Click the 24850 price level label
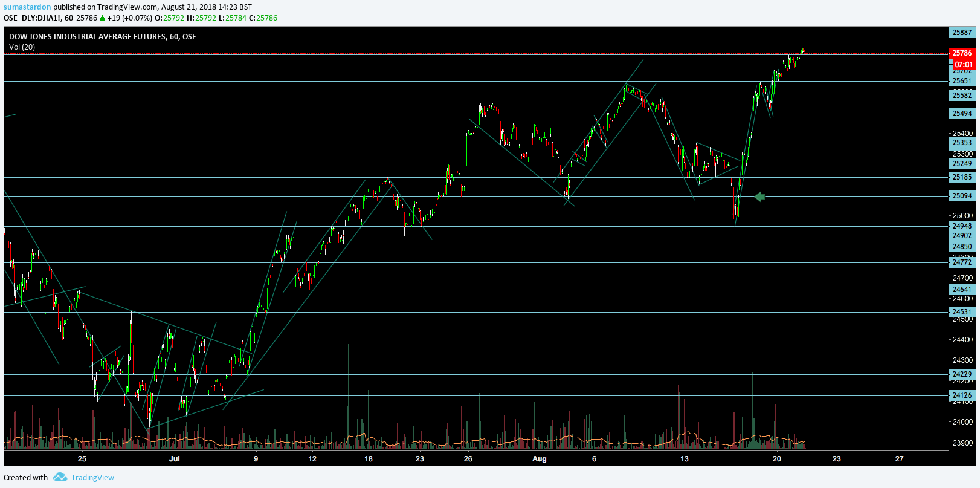980x488 pixels. click(x=962, y=247)
